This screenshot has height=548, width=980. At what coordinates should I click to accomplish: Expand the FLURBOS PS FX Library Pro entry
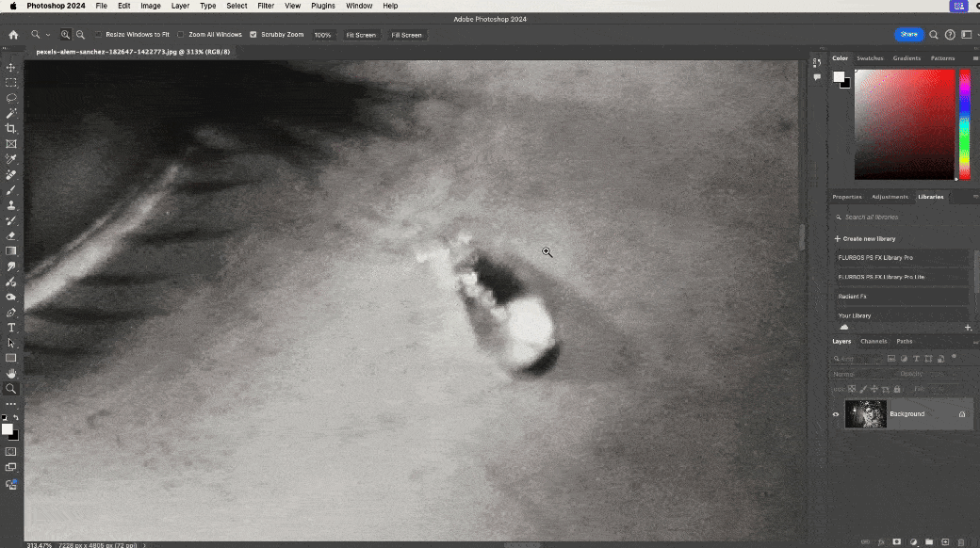[875, 257]
